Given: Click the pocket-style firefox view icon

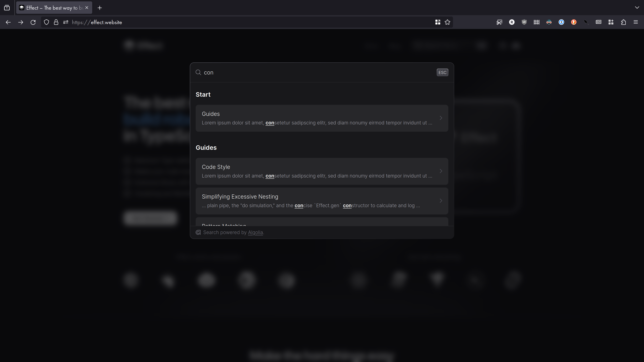Looking at the screenshot, I should click(x=7, y=8).
